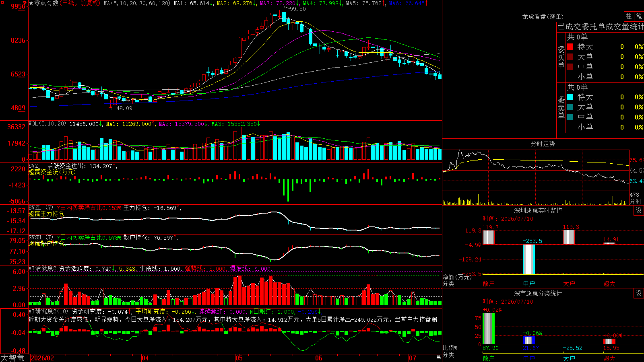Click the 已成交委托单成交量统计 heading
Screen dimensions: 644x362
pyautogui.click(x=601, y=27)
